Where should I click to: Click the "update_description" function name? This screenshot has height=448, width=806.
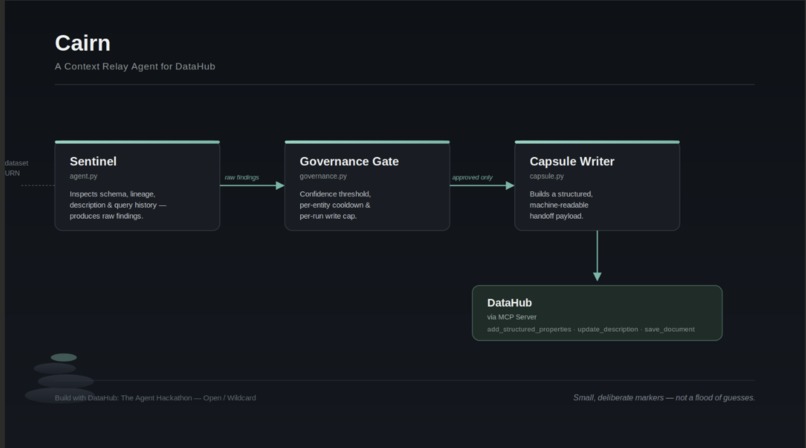coord(608,329)
